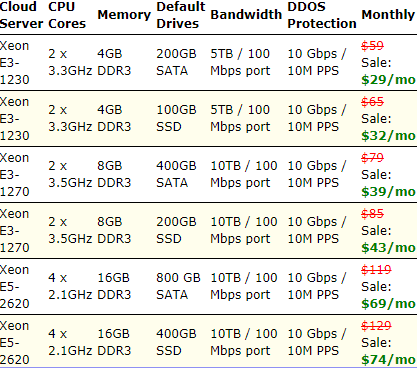Click the struck-through $59 original price

(373, 45)
